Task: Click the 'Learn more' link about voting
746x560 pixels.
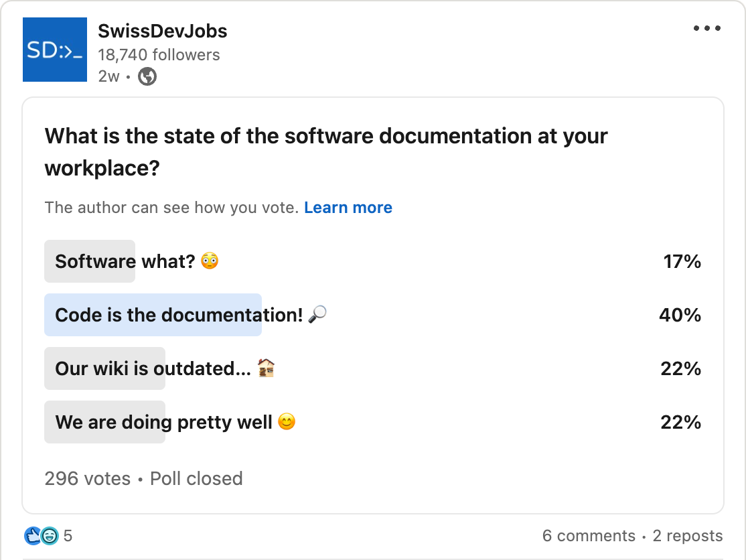Action: tap(348, 208)
